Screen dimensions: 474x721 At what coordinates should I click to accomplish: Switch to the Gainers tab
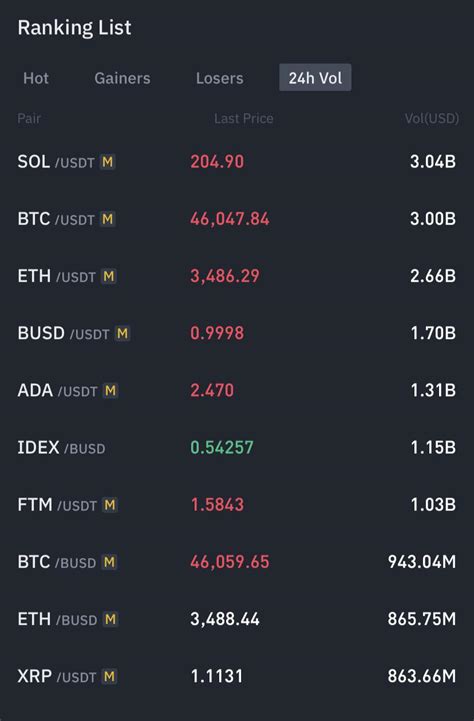point(122,78)
